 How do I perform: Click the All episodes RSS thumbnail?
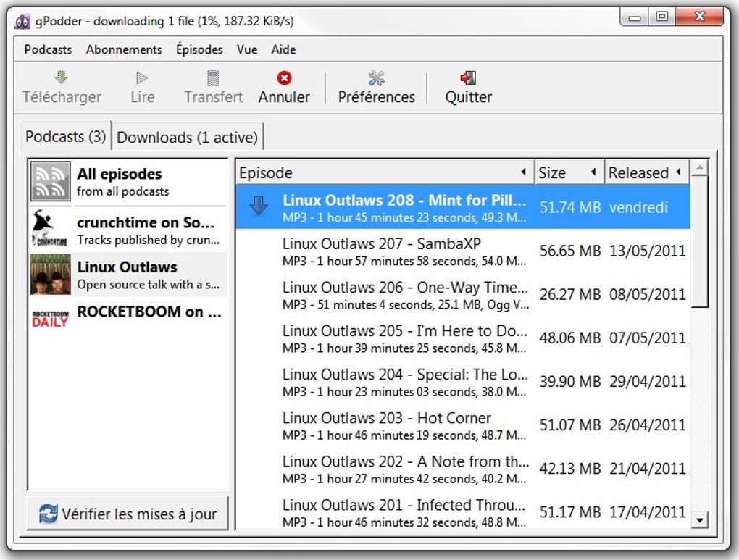51,182
